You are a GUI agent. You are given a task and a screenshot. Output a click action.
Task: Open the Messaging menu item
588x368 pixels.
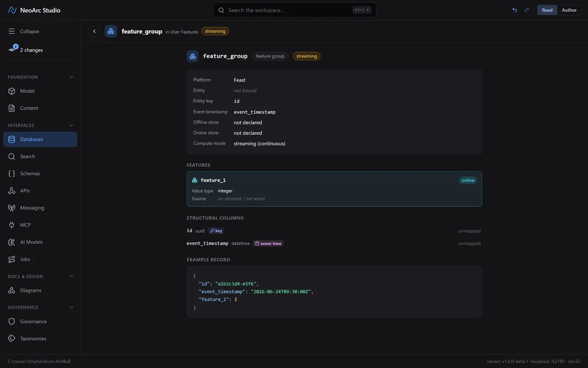click(x=40, y=208)
